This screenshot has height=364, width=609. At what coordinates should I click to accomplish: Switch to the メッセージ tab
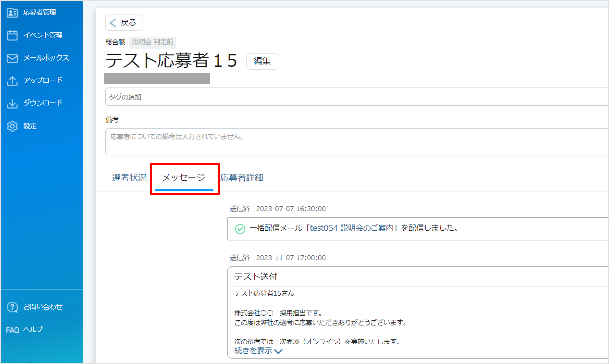(184, 178)
